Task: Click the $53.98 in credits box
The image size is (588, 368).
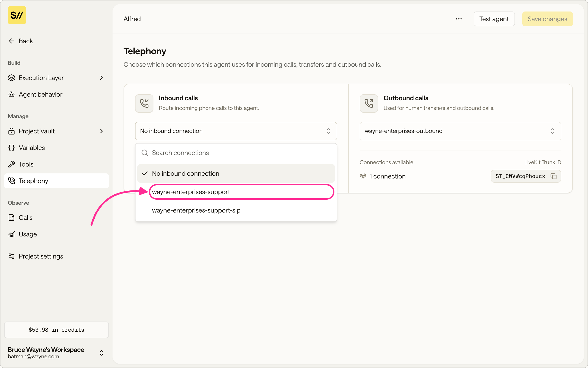Action: pyautogui.click(x=56, y=330)
